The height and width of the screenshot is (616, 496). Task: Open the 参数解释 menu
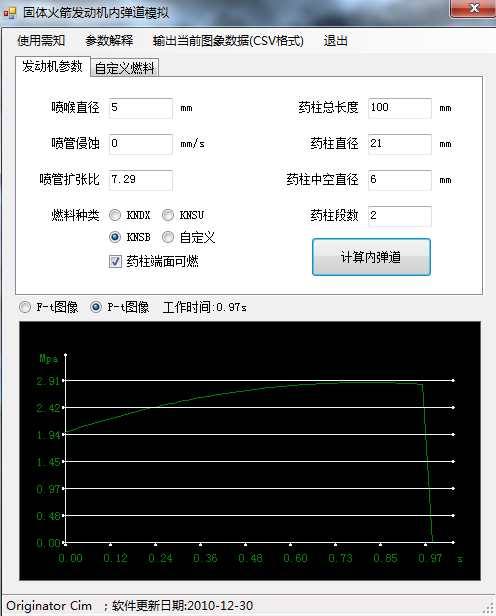(109, 40)
